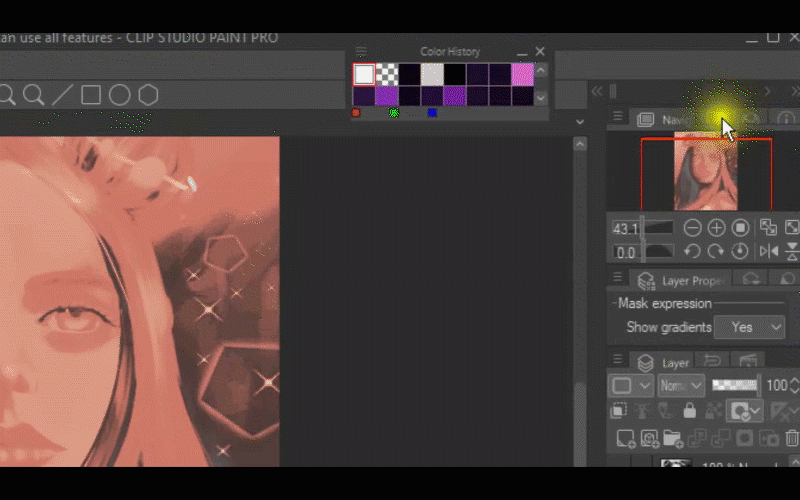This screenshot has width=800, height=500.
Task: Click Fit to Screen icon in Navigator
Action: click(792, 228)
